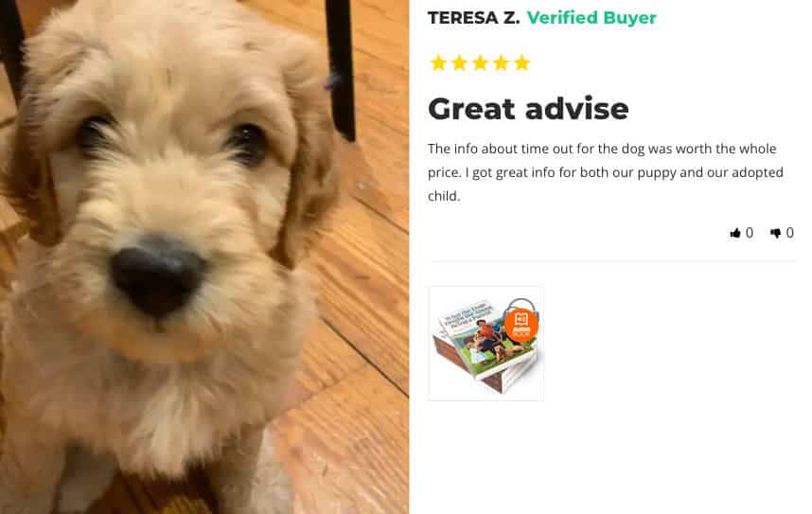Select the fifth yellow rating star
Screen dimensions: 812x514
click(522, 62)
